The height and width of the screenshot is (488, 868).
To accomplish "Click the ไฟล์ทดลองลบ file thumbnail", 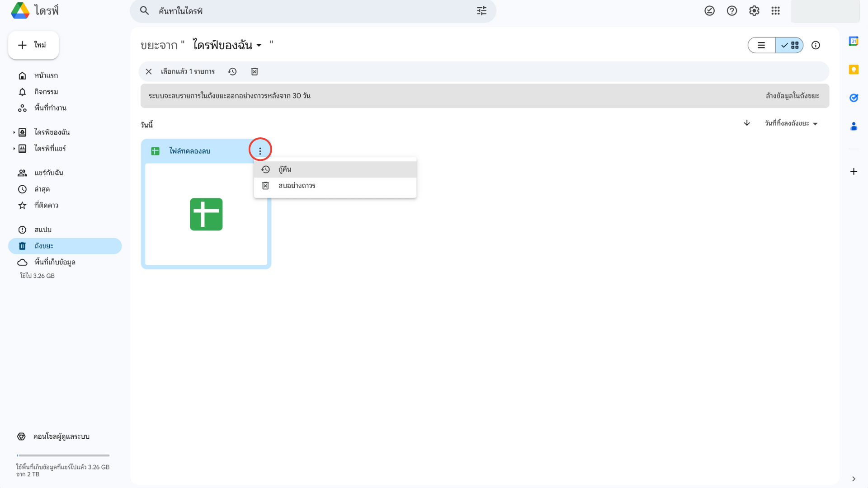I will [x=206, y=214].
